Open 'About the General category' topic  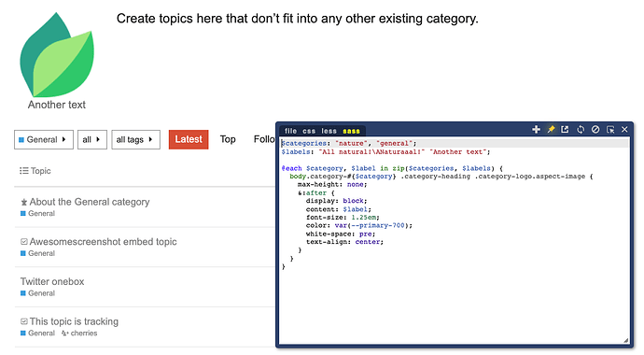pos(89,202)
